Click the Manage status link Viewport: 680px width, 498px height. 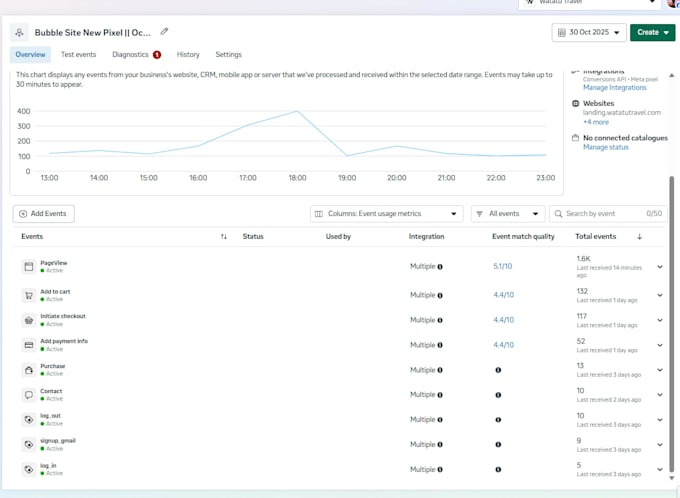pyautogui.click(x=605, y=147)
